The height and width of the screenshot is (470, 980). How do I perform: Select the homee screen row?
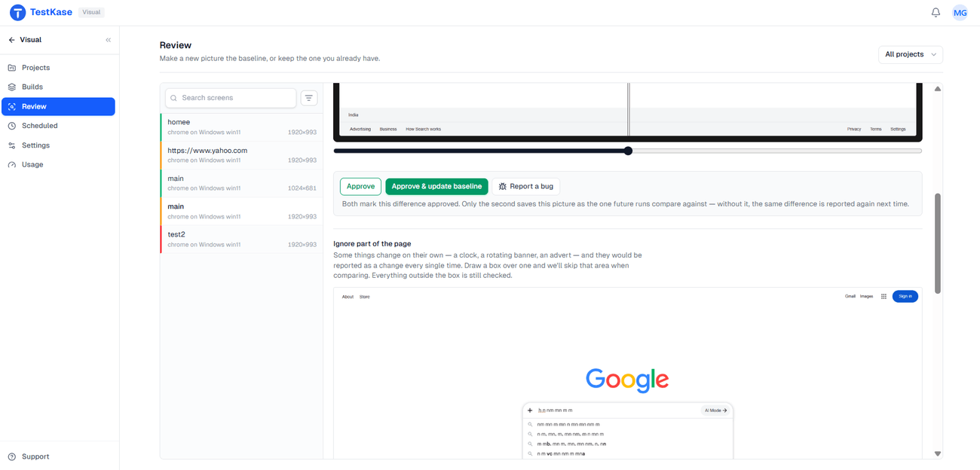tap(242, 127)
